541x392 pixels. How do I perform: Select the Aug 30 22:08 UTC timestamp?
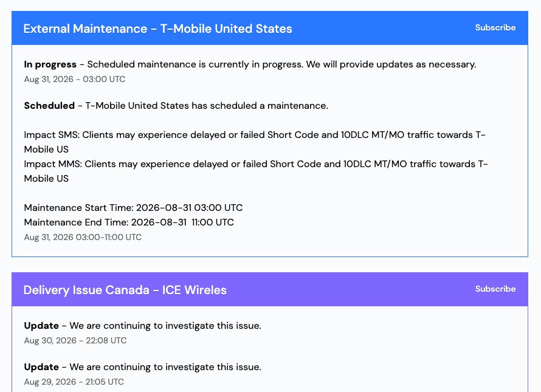75,340
